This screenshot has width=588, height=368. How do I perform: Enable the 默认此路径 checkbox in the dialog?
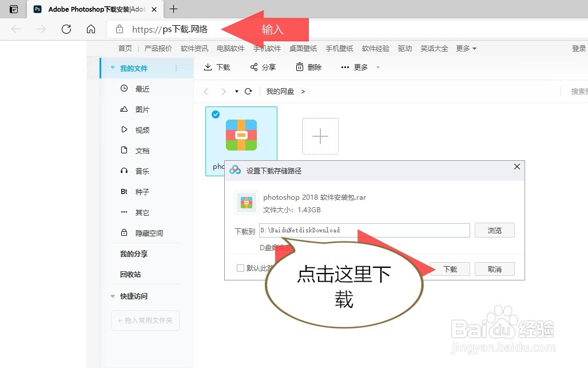click(x=240, y=269)
